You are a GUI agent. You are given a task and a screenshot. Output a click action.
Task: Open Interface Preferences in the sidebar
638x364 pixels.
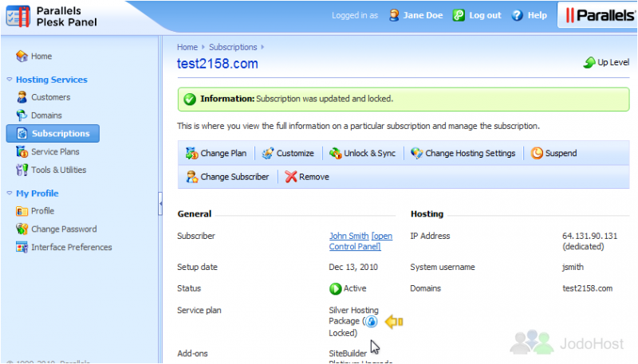point(72,247)
